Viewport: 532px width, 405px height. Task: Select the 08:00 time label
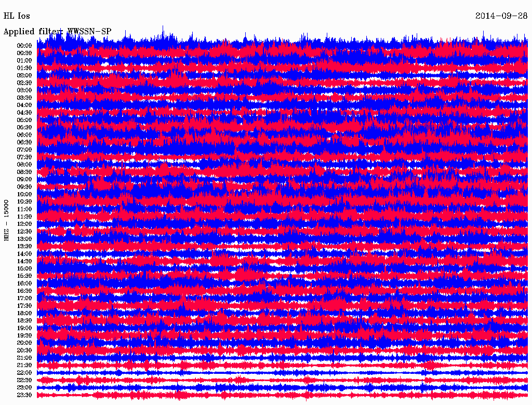pos(24,165)
